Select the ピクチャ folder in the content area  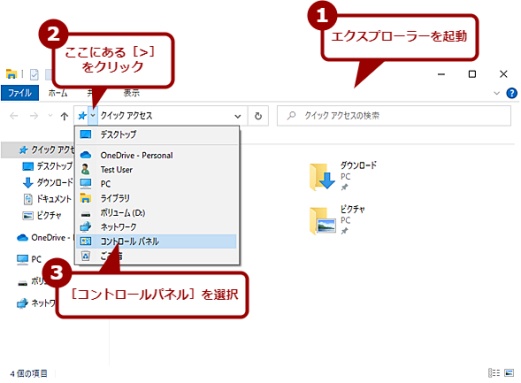[337, 220]
